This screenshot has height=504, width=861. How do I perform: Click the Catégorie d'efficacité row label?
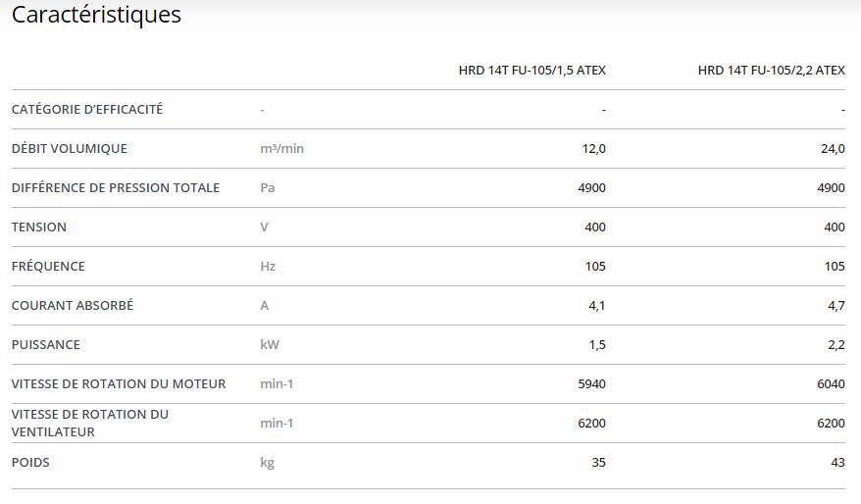click(87, 110)
